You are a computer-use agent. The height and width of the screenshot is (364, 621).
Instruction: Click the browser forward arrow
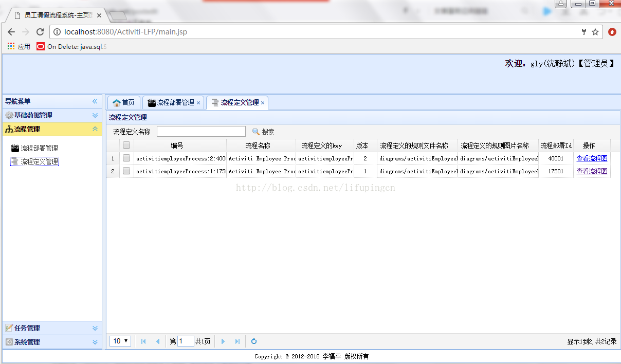point(26,32)
